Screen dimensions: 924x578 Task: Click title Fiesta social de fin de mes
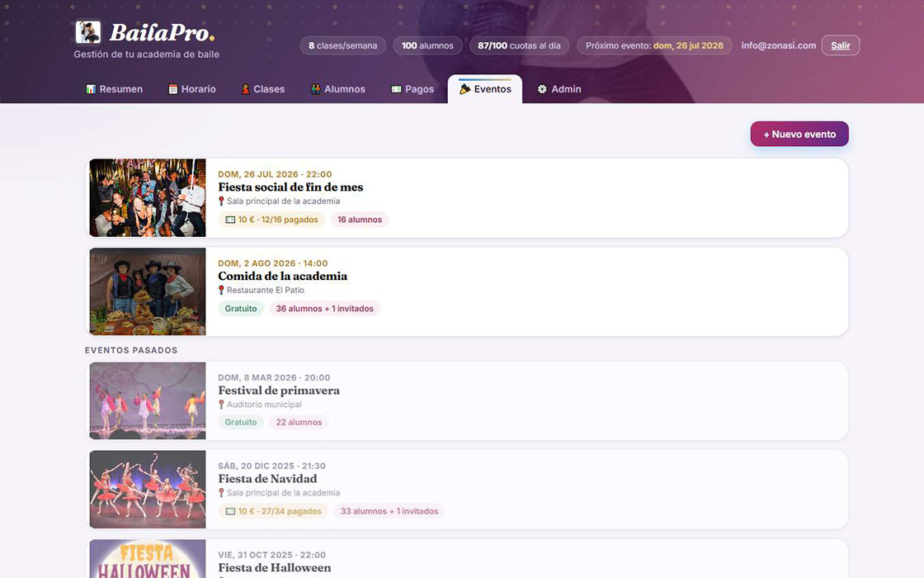[x=290, y=187]
